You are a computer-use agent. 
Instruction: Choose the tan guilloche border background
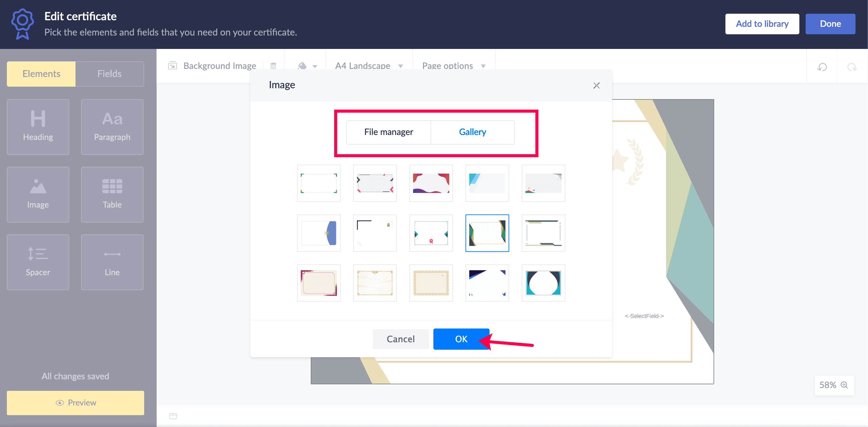pyautogui.click(x=431, y=283)
